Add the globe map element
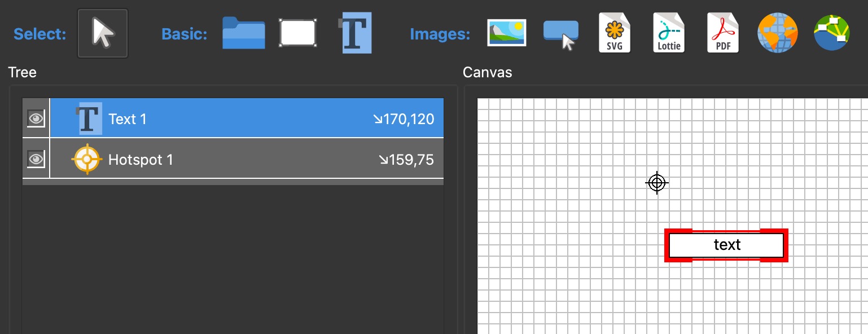The image size is (868, 334). (x=777, y=33)
